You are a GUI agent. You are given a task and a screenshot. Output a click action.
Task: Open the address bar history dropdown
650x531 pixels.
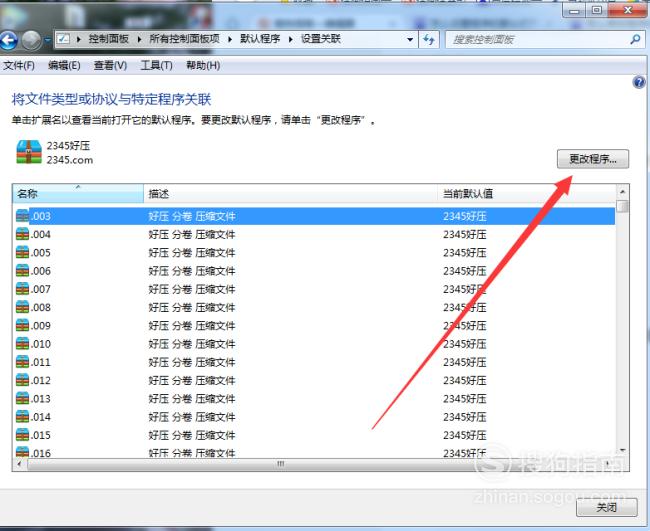pos(410,40)
